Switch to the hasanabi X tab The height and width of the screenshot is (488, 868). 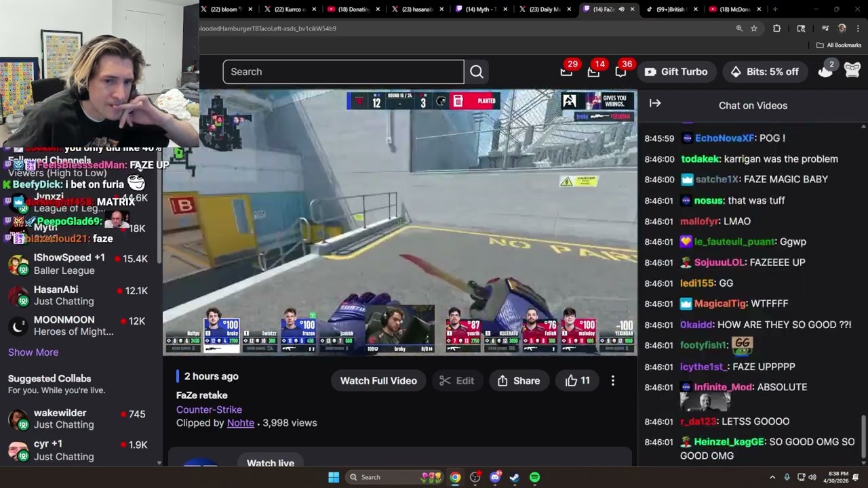417,9
